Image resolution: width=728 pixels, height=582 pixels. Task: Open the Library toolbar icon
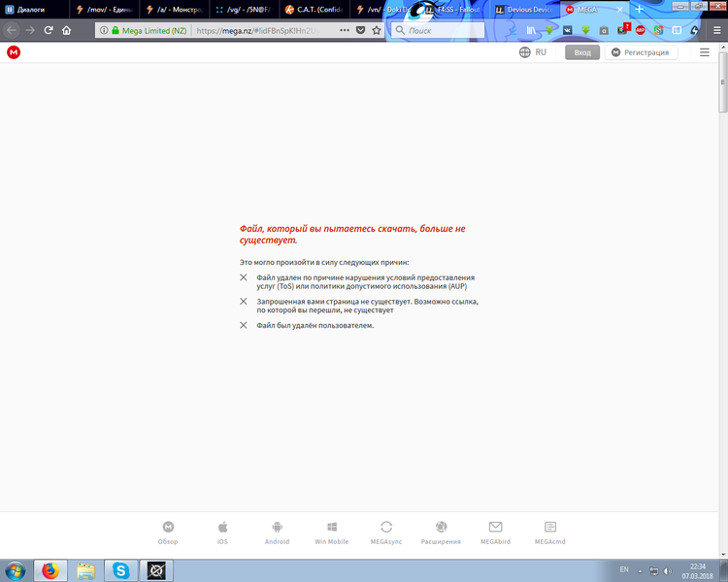point(531,30)
